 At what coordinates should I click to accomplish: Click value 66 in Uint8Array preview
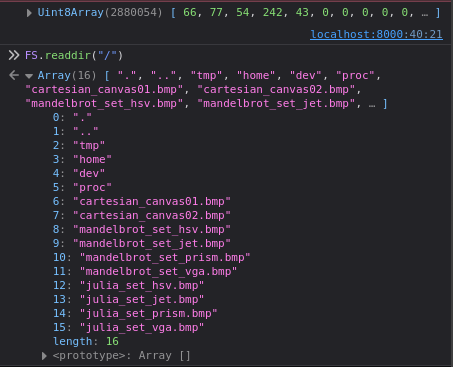[x=190, y=13]
